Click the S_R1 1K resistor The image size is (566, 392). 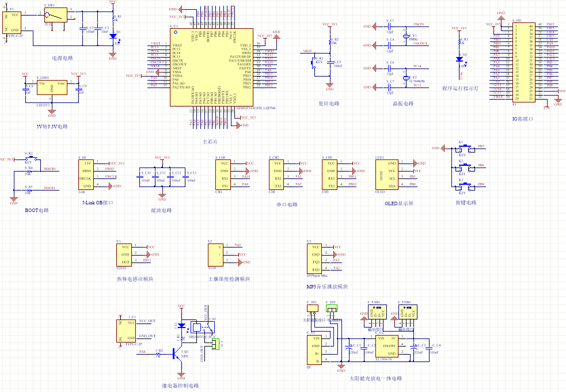[x=113, y=19]
